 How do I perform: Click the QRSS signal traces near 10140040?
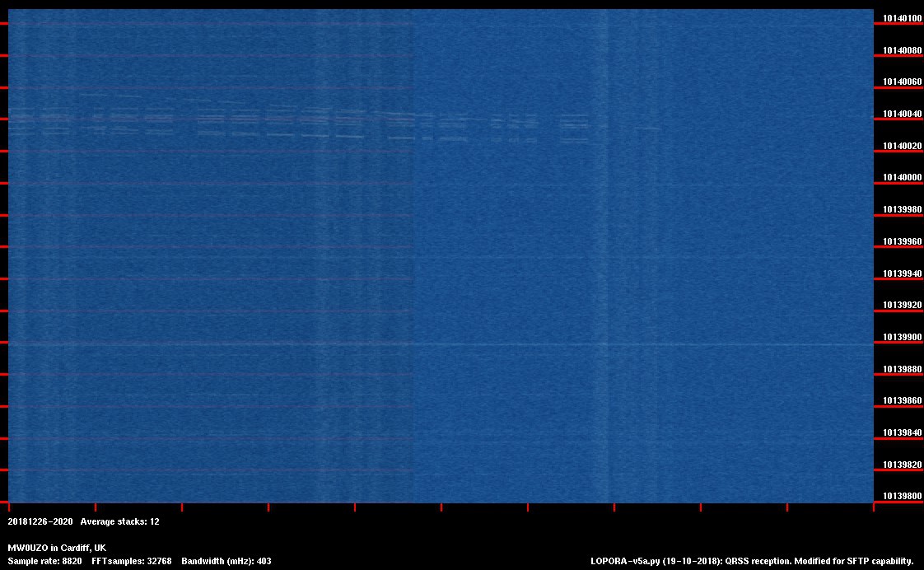pyautogui.click(x=247, y=119)
